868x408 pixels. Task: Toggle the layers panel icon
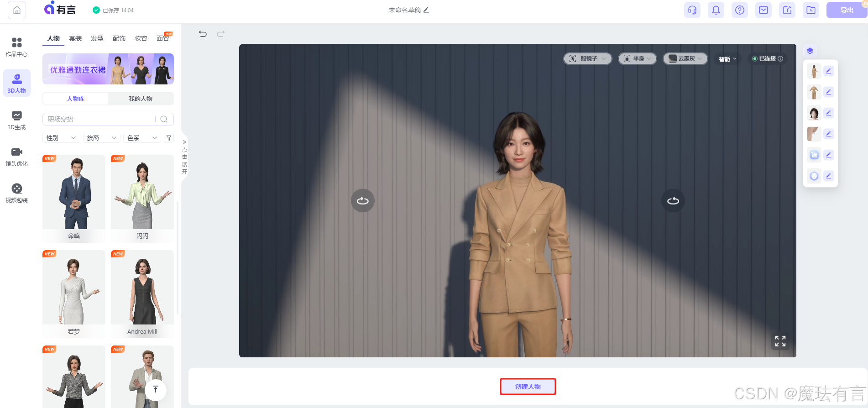click(810, 51)
